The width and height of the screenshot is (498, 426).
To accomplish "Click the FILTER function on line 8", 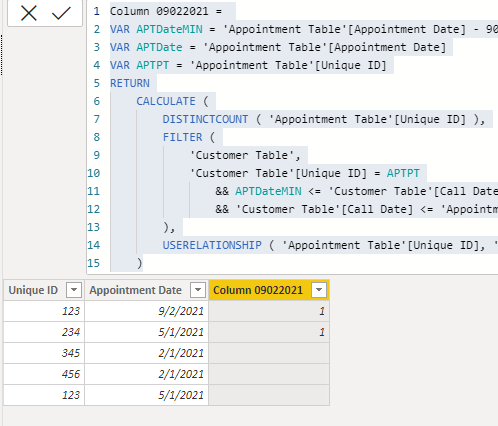I will click(182, 137).
